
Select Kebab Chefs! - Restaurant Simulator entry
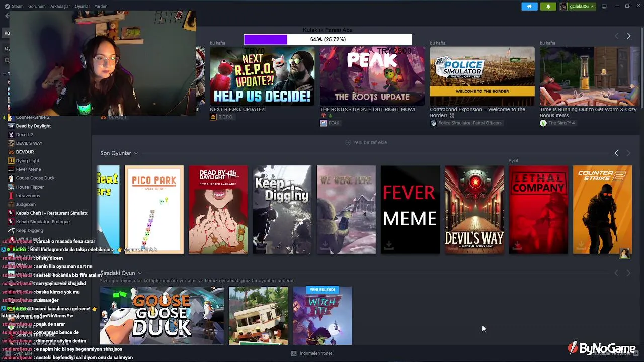pos(51,213)
